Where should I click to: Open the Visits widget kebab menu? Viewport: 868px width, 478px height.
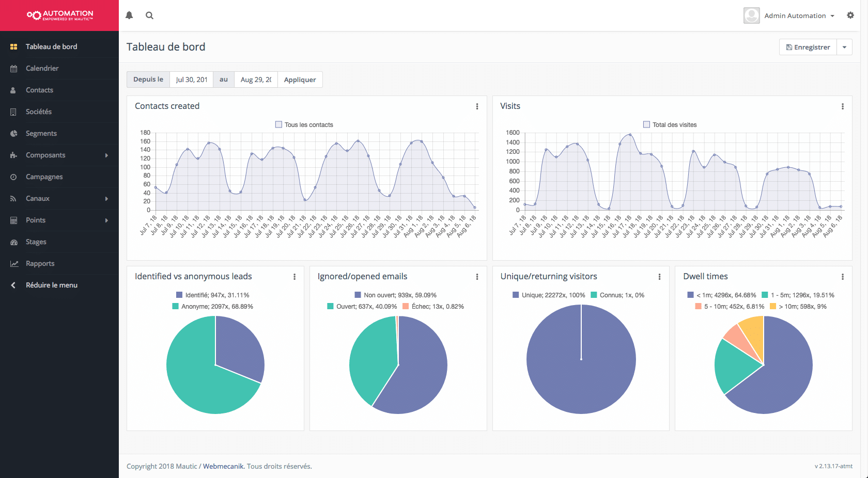[x=843, y=106]
